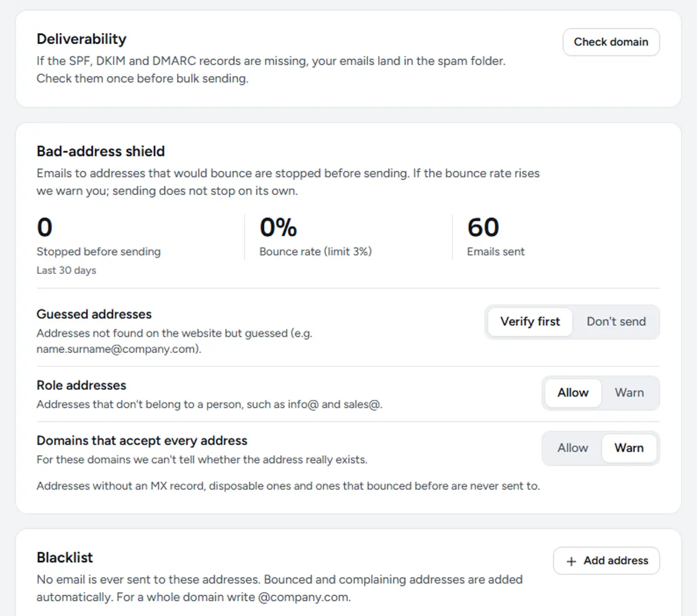Click the Bad-address shield heading

tap(100, 152)
